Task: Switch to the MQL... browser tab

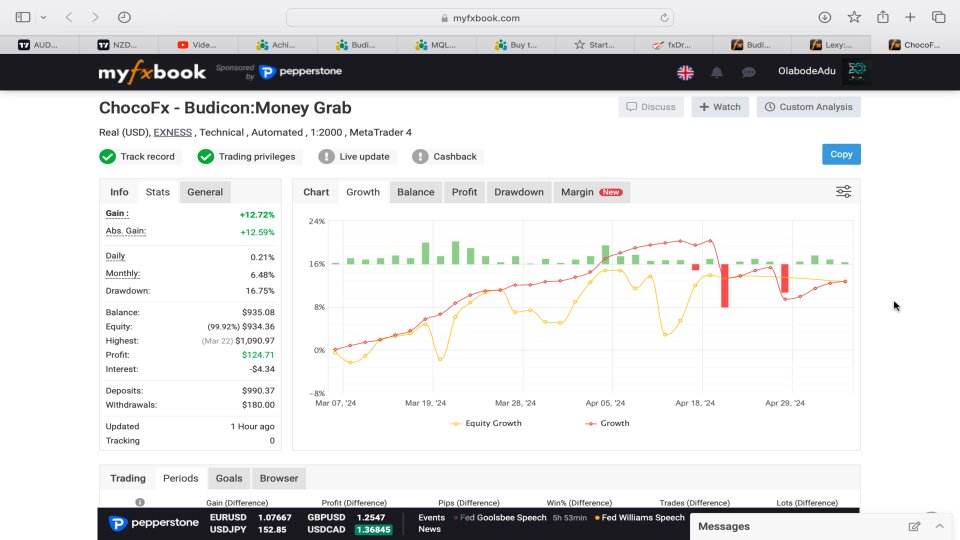Action: click(x=436, y=45)
